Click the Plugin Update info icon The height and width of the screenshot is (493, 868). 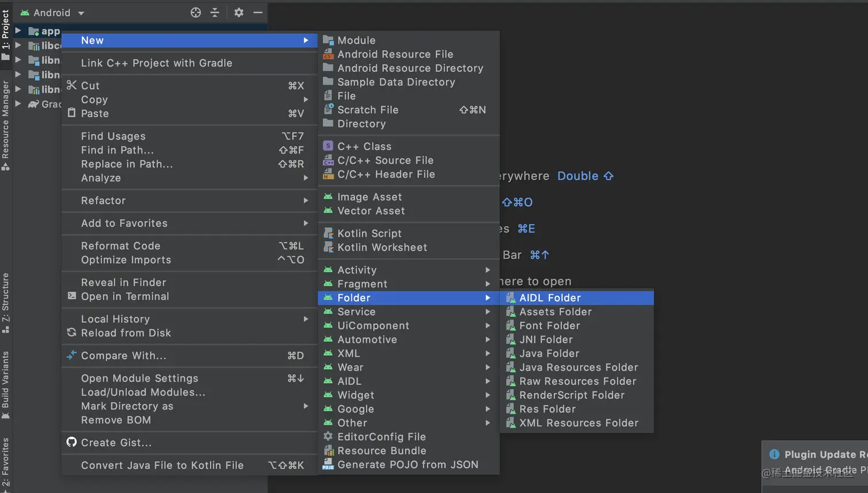(774, 455)
